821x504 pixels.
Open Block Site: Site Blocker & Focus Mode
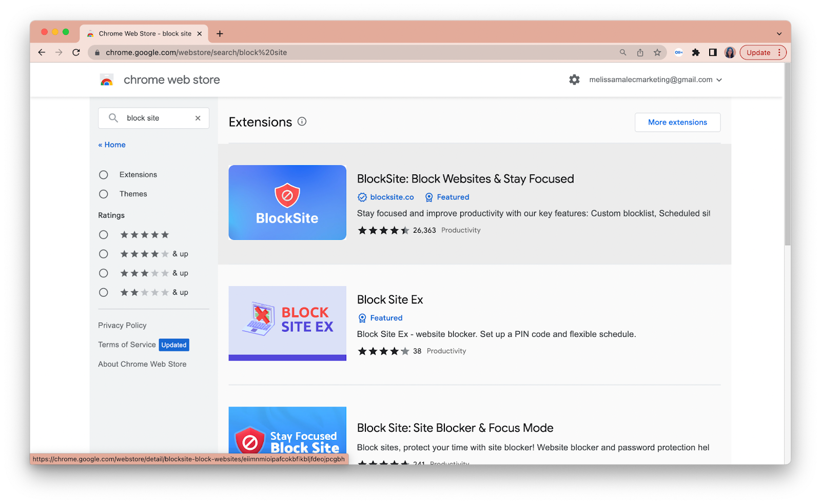click(455, 428)
